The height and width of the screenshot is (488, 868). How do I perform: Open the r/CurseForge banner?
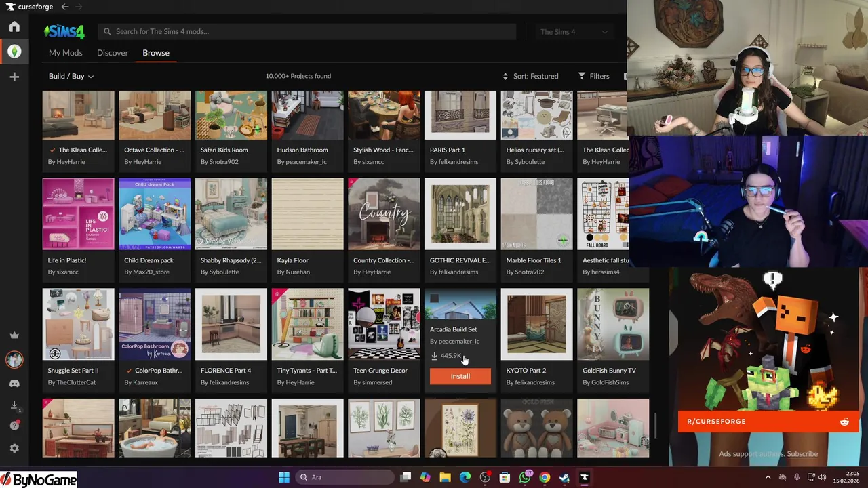click(x=768, y=422)
